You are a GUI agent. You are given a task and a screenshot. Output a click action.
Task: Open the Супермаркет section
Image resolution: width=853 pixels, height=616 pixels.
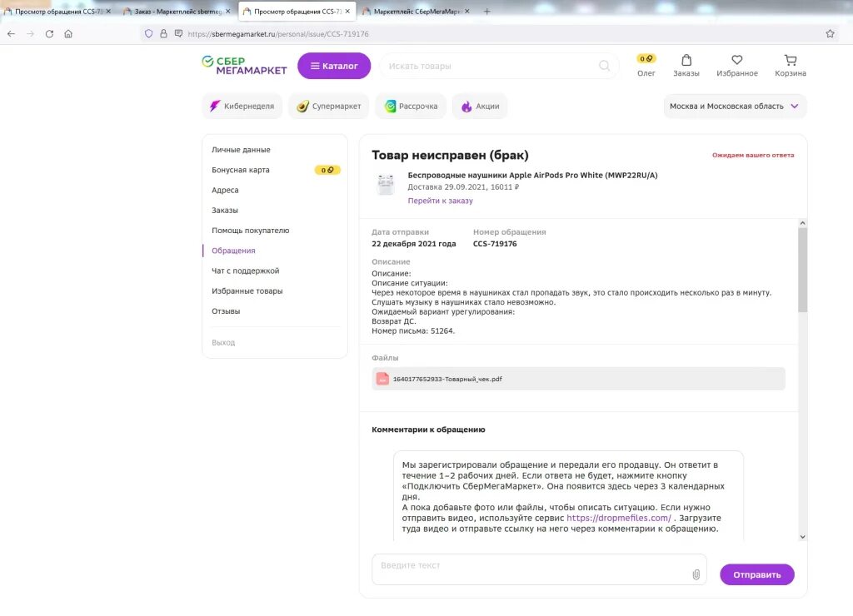tap(328, 106)
